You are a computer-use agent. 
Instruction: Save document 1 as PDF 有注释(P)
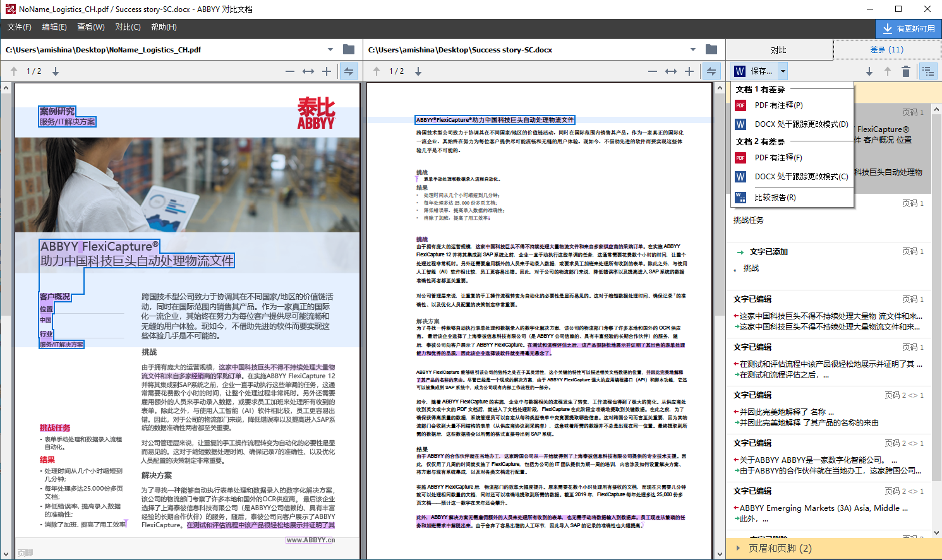tap(792, 105)
